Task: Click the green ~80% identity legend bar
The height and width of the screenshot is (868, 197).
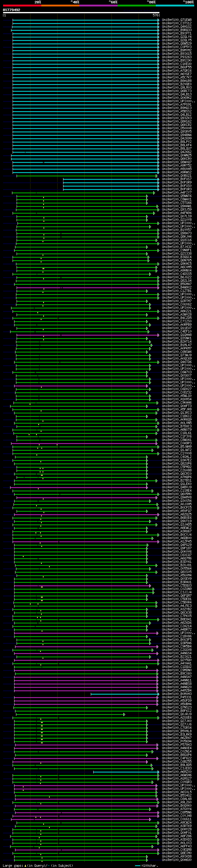Action: click(x=137, y=6)
